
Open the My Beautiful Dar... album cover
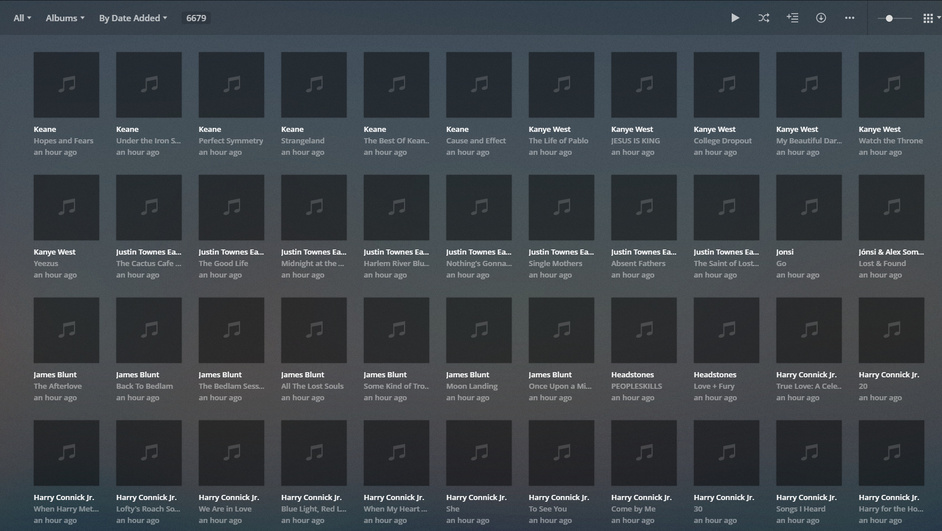click(809, 85)
